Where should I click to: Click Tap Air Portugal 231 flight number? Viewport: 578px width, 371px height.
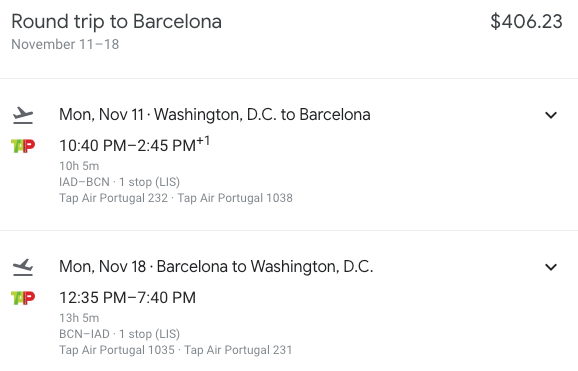click(238, 350)
